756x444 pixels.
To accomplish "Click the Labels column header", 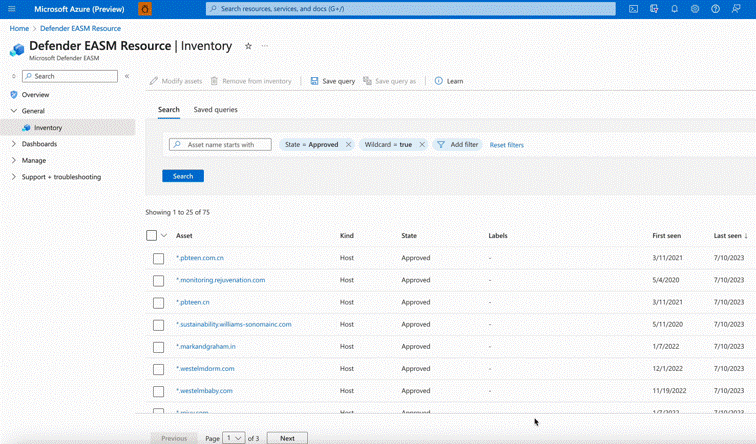I will click(x=498, y=236).
